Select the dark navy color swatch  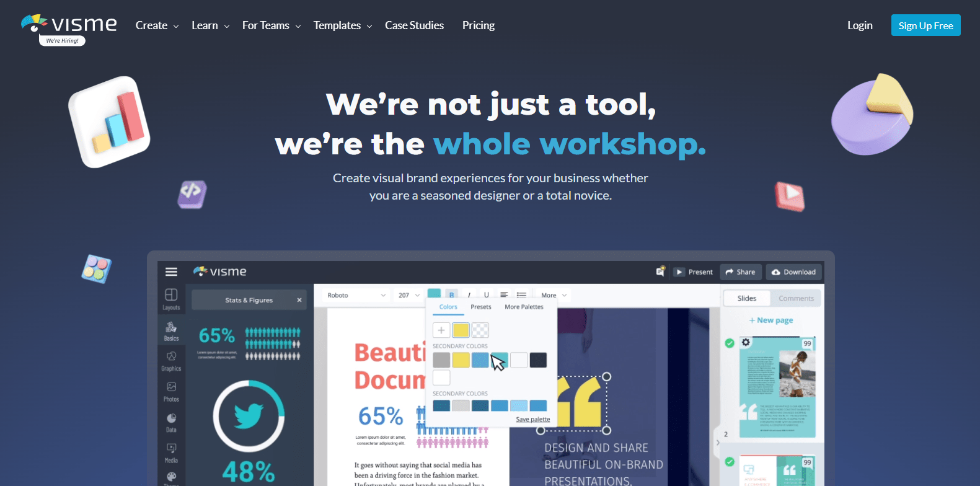(x=538, y=360)
